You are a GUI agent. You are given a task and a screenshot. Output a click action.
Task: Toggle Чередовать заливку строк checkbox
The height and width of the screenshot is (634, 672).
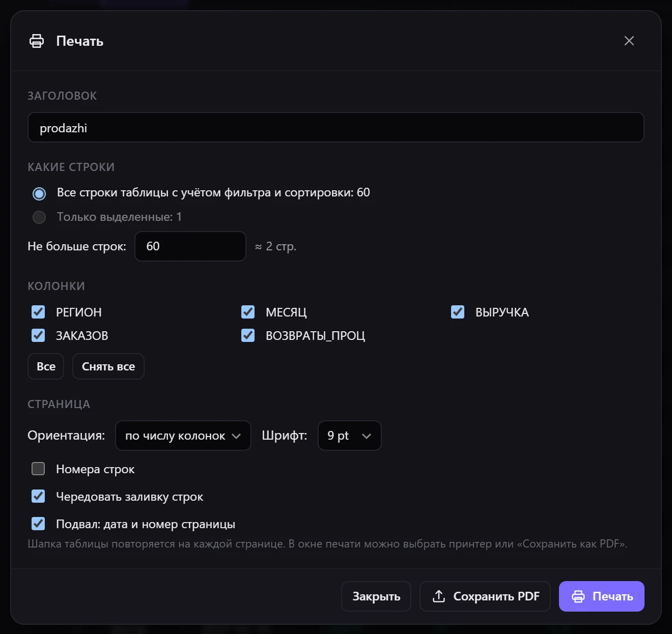point(38,496)
